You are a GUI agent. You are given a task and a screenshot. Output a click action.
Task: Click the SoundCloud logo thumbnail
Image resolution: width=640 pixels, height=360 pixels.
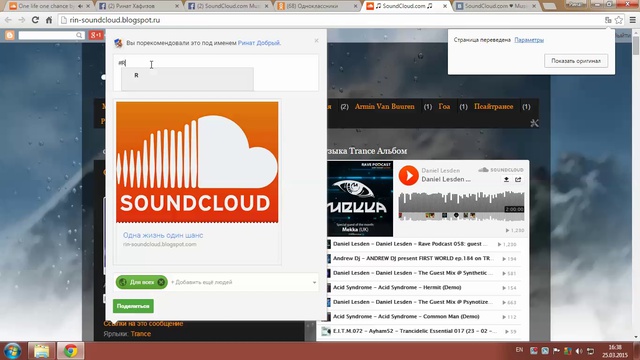click(x=197, y=162)
